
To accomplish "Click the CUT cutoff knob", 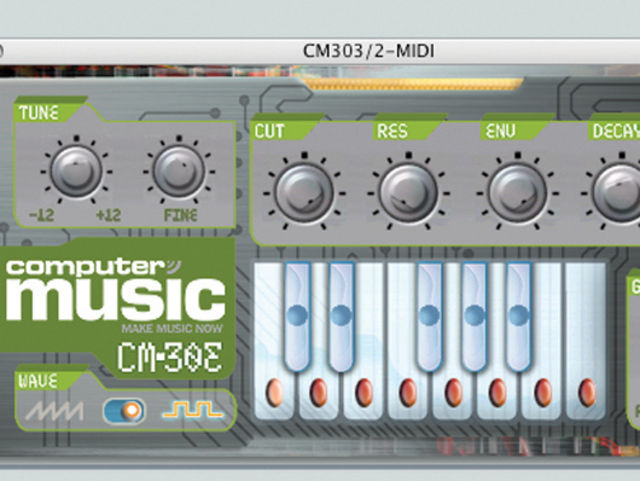I will (304, 193).
